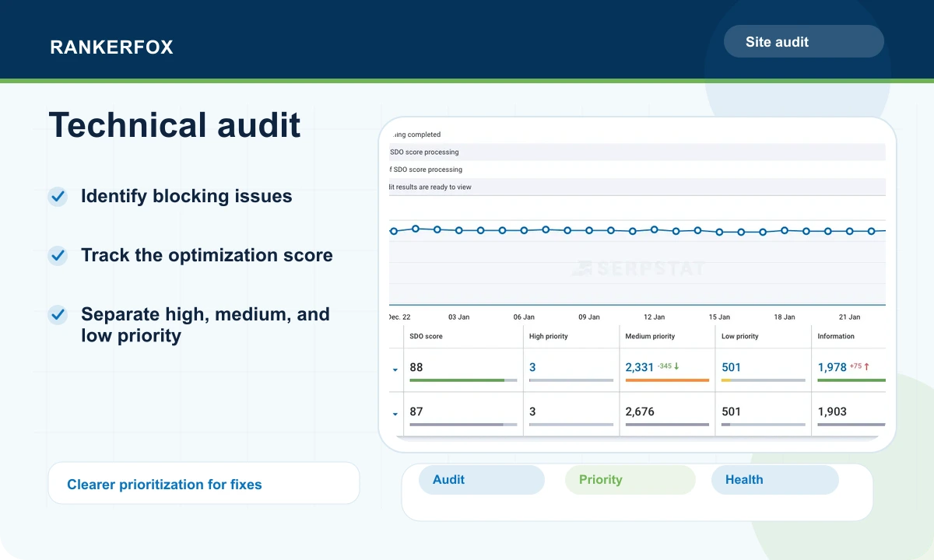Click the 15 Jan date label
Viewport: 934px width, 560px height.
click(719, 317)
